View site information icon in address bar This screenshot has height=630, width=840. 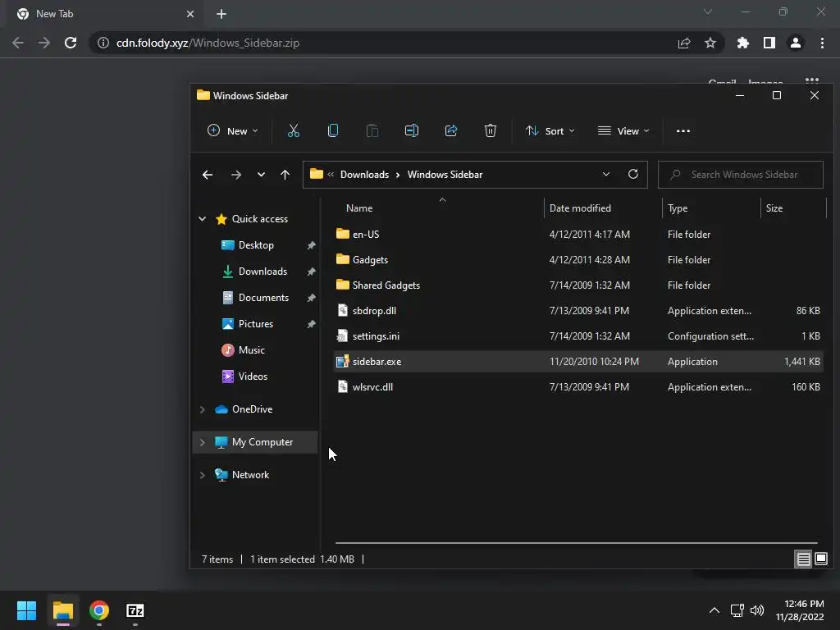click(x=103, y=43)
